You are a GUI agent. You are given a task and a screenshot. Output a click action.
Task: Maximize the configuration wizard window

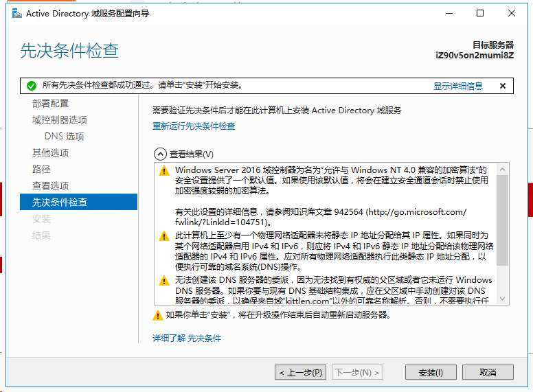(480, 14)
